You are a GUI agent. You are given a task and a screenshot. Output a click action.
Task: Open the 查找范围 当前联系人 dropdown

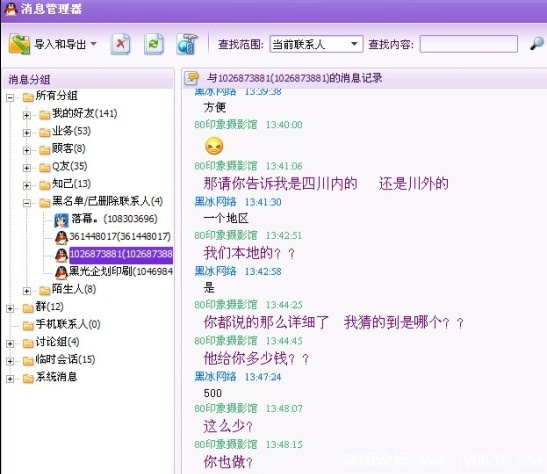tap(316, 44)
